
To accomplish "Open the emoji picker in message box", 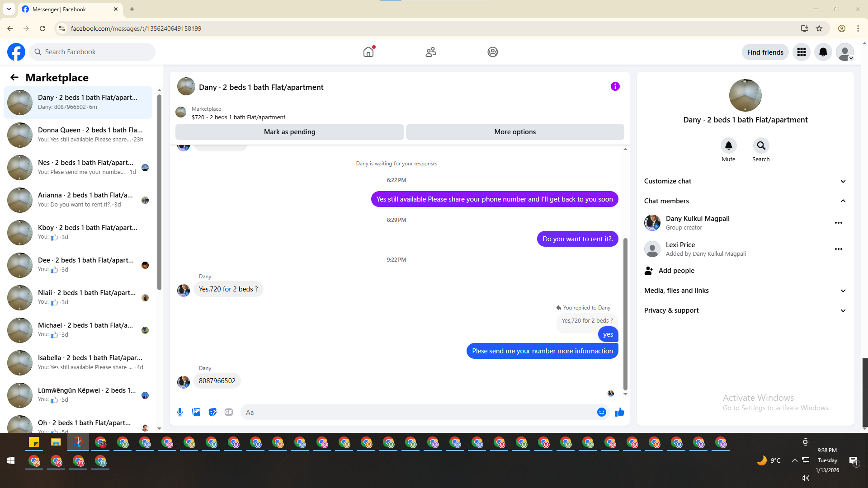I will click(x=601, y=412).
